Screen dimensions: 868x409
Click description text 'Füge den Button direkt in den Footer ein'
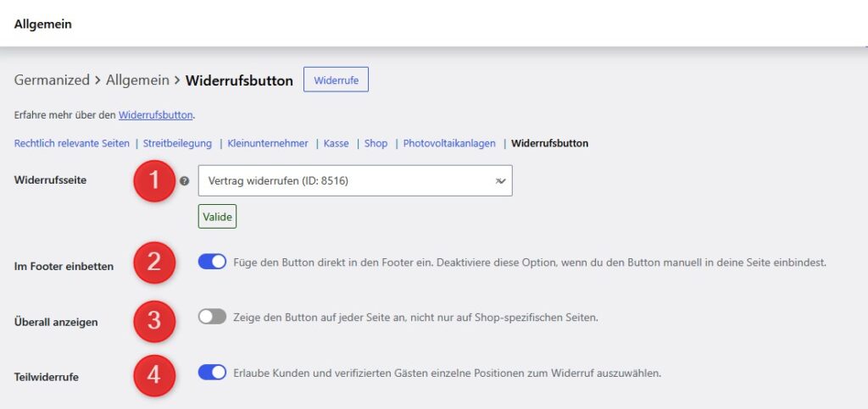click(331, 263)
